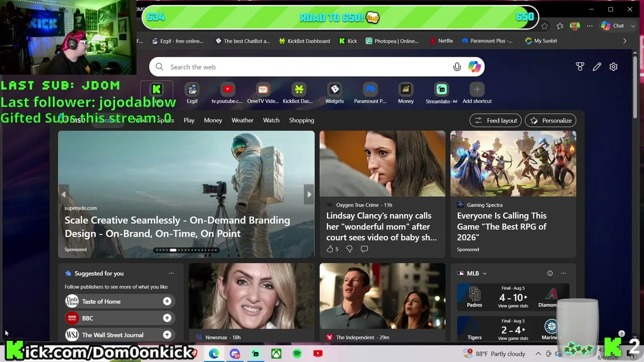Select the Play feed tab

tap(189, 120)
